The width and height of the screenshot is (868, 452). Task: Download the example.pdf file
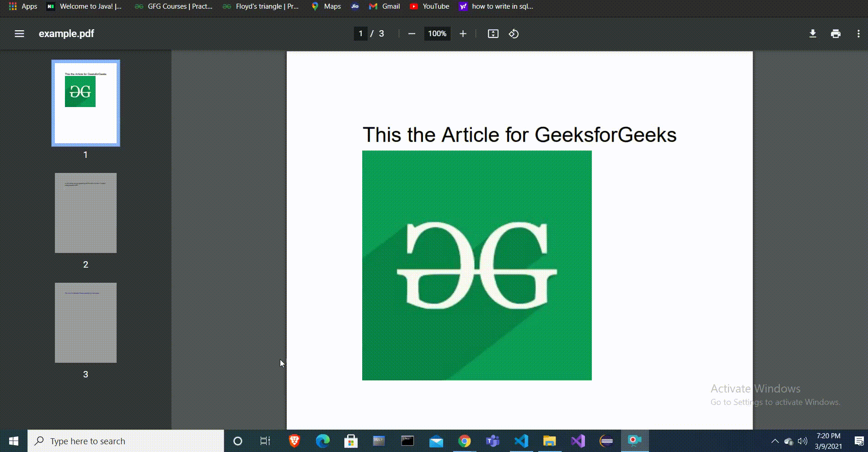pyautogui.click(x=812, y=33)
